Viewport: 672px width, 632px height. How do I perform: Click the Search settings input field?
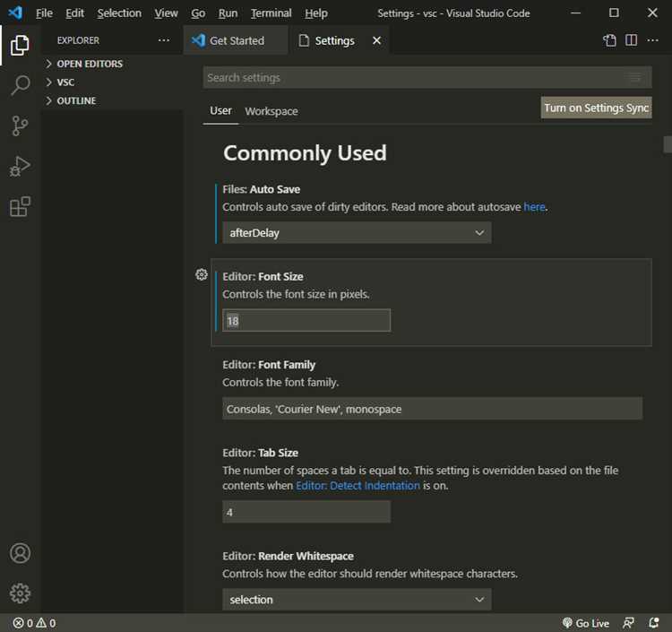(412, 78)
